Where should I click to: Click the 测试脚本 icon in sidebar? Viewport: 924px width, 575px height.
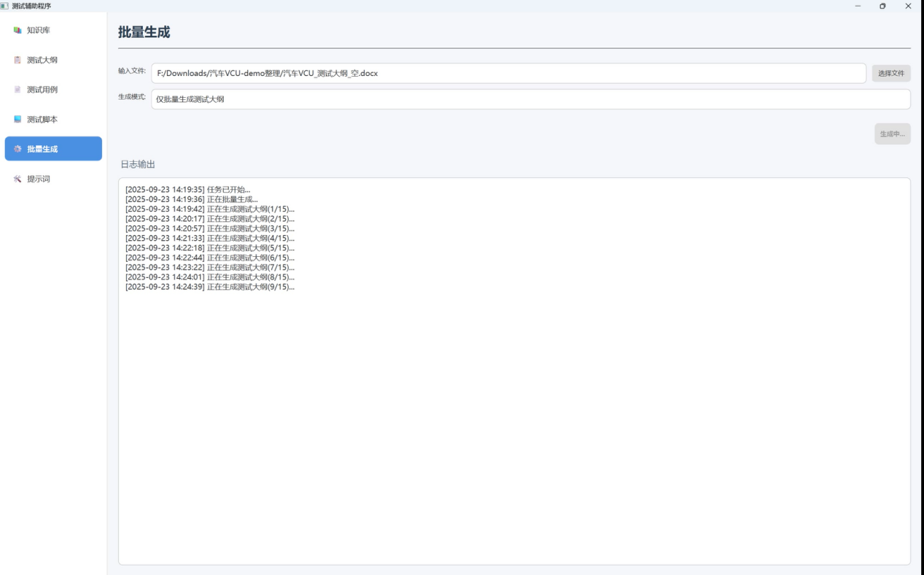(18, 120)
